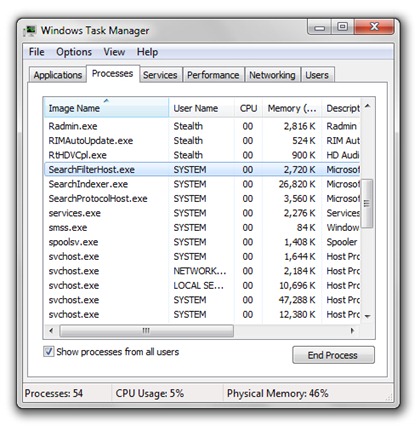Click the horizontal scrollbar right arrow
Image resolution: width=420 pixels, height=431 pixels.
click(x=352, y=331)
